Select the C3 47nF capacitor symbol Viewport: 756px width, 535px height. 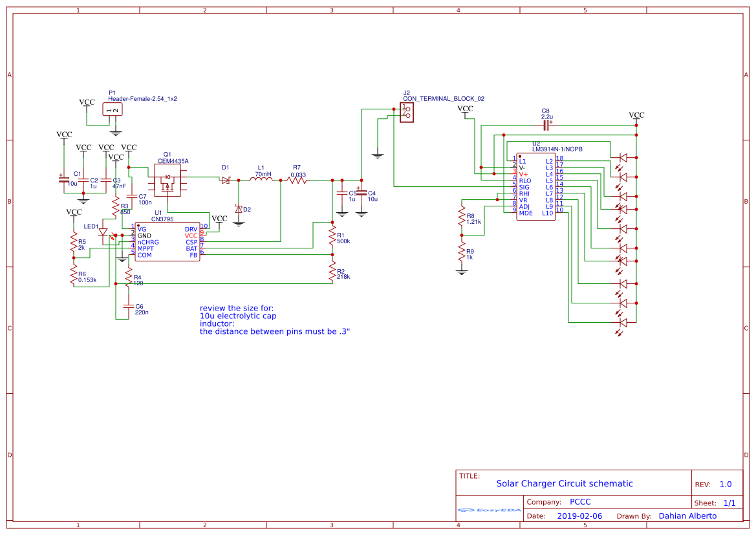coord(106,180)
